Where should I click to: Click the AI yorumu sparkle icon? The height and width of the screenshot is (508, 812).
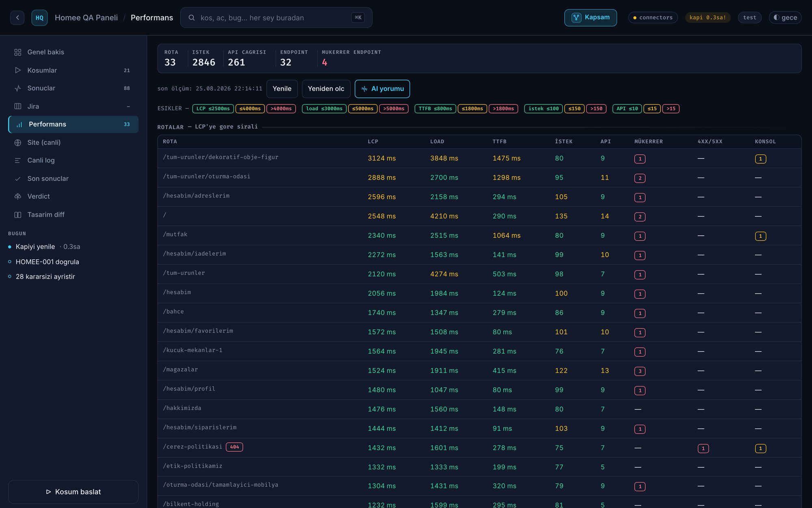point(364,89)
